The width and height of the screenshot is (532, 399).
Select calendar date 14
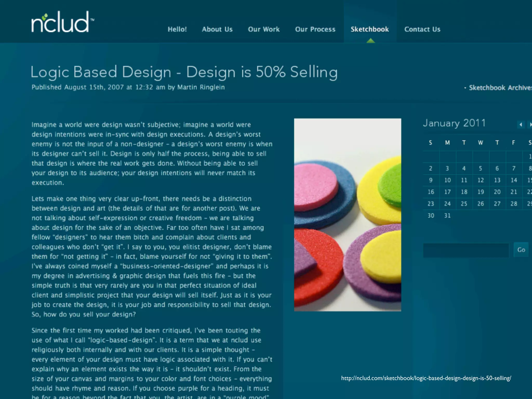tap(514, 180)
